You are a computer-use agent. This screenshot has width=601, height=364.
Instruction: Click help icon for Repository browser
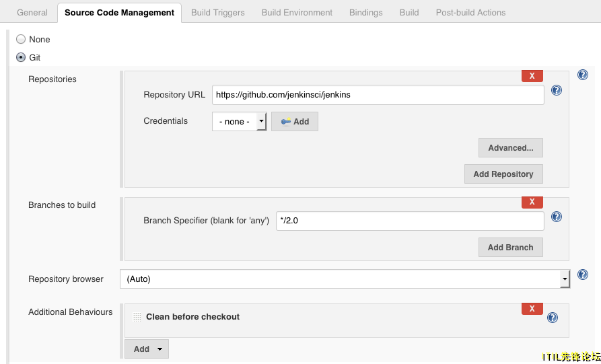[x=583, y=275]
